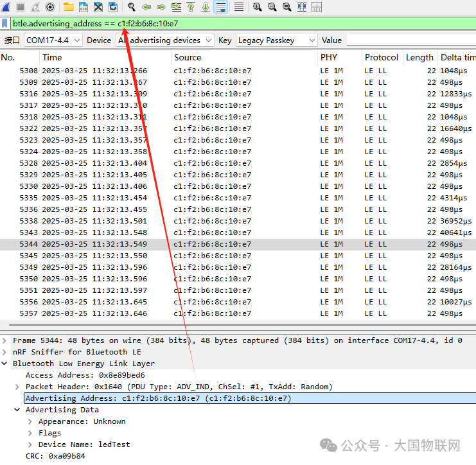Viewport: 476px width, 465px height.
Task: Restart the current capture
Action: point(35,6)
